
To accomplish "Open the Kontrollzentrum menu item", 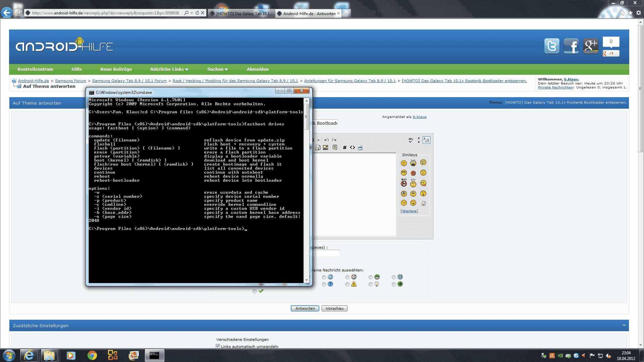I will [x=35, y=69].
